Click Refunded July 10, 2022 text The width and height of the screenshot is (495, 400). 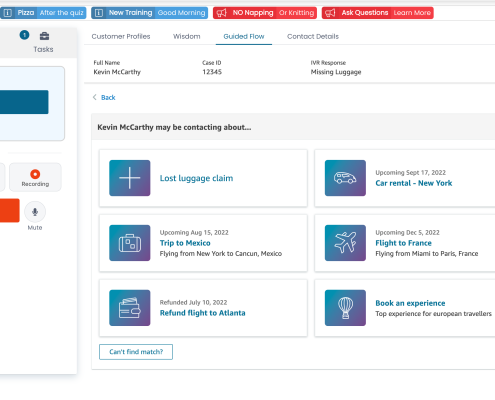click(x=193, y=302)
